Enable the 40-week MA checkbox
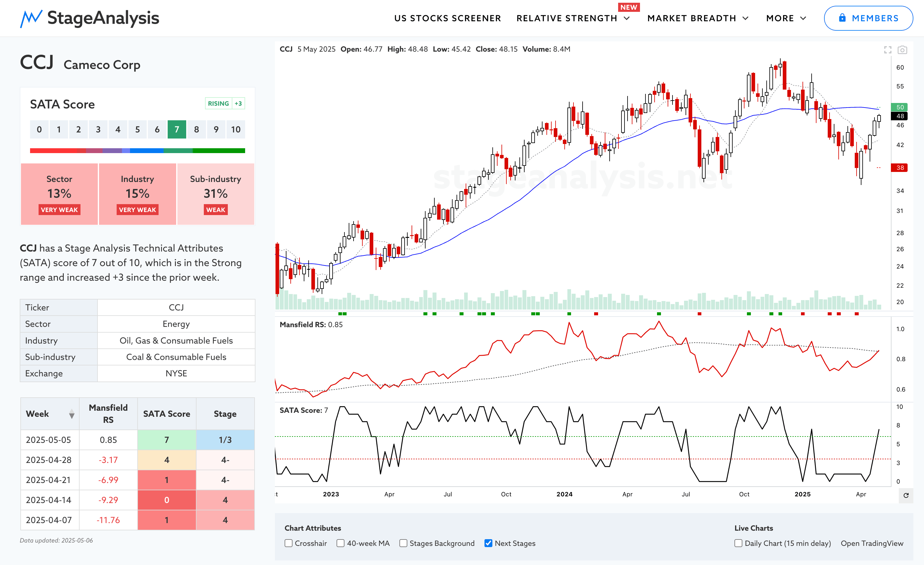This screenshot has height=565, width=924. click(x=341, y=543)
